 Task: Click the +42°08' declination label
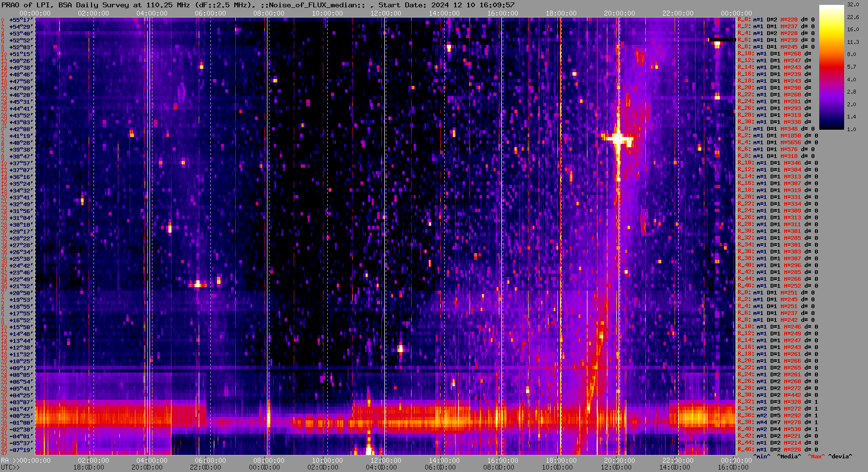pos(20,129)
